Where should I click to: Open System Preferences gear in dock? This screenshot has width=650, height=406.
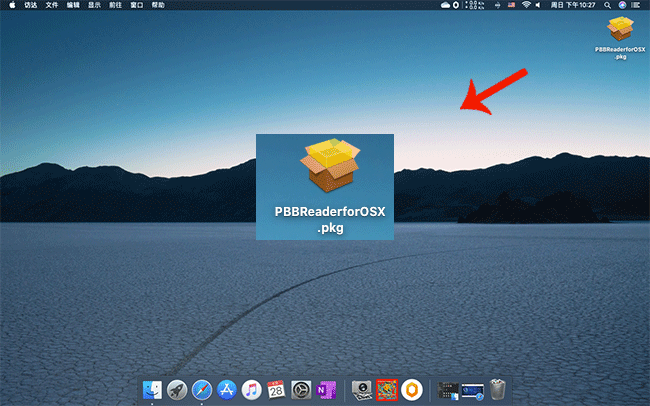pos(301,390)
